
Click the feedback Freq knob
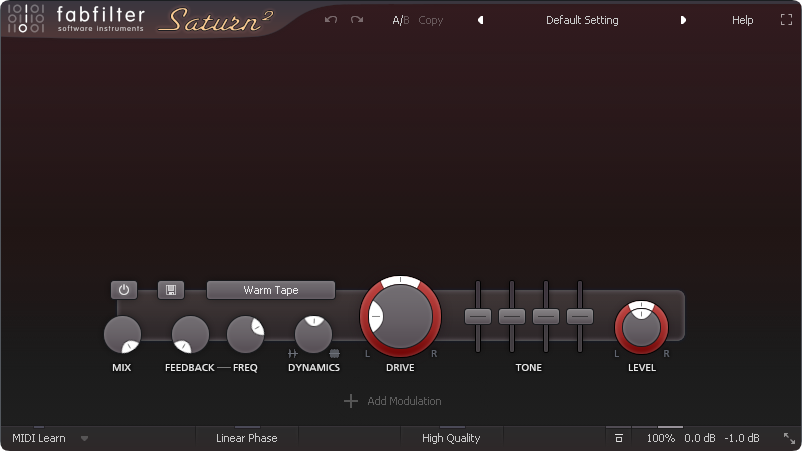pyautogui.click(x=246, y=334)
